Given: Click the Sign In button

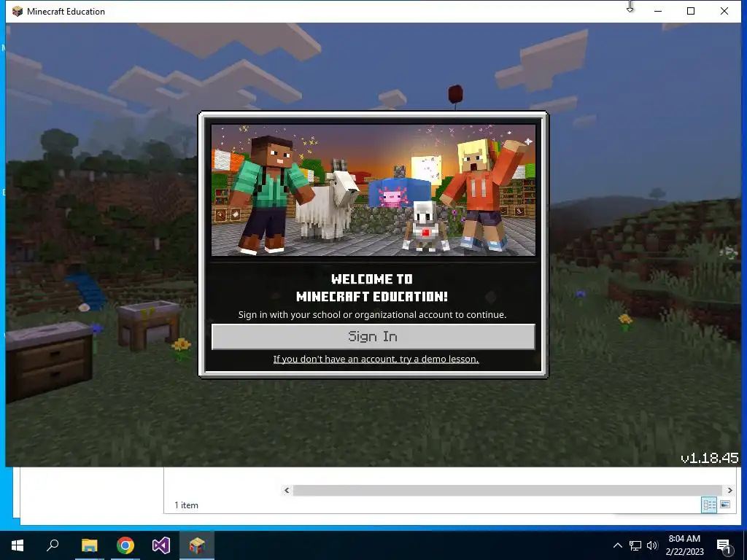Looking at the screenshot, I should [373, 337].
